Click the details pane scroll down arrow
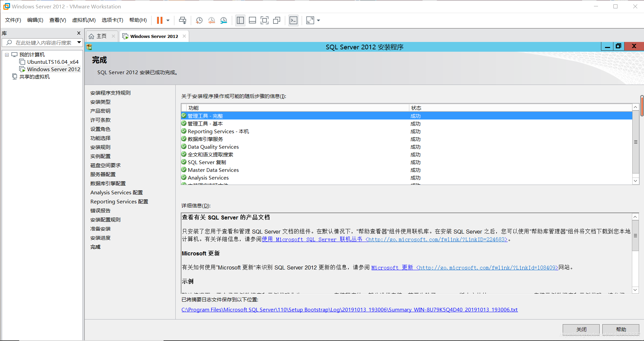Viewport: 644px width, 341px height. 635,290
